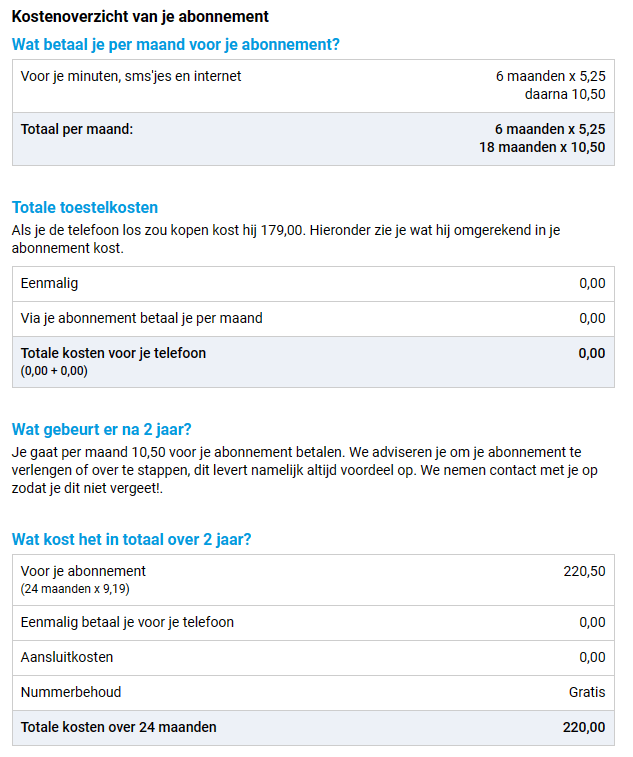Screen dimensions: 633x757
Task: Click the '18 maanden x 10,50' amount
Action: pos(542,147)
